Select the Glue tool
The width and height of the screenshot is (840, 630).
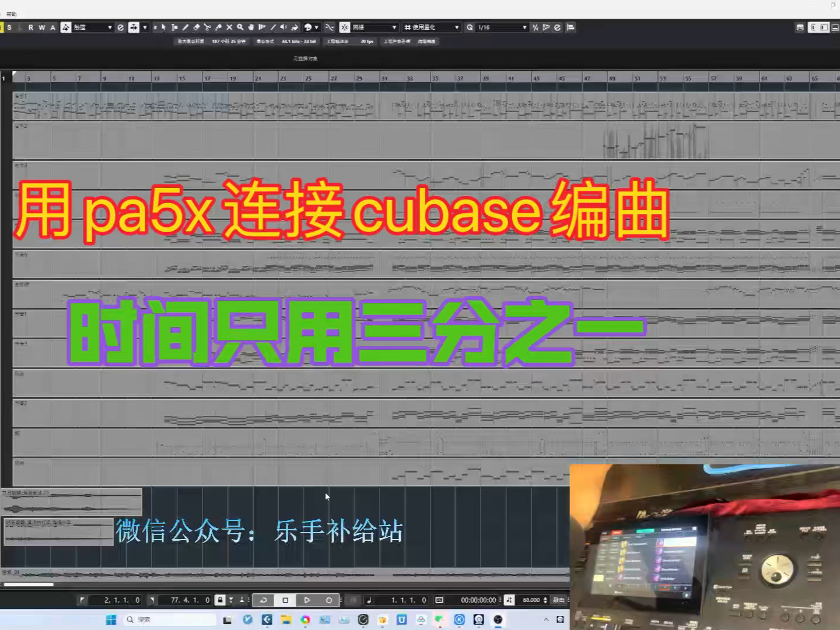[x=218, y=27]
